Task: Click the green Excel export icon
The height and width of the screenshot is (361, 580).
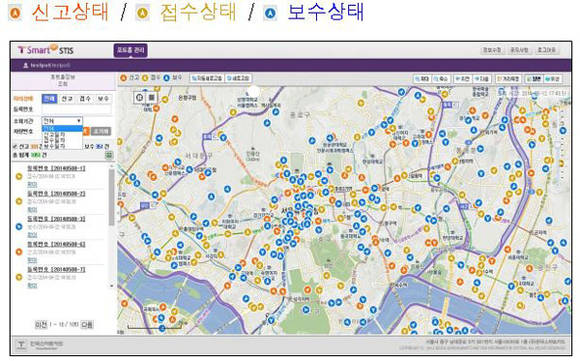Action: coord(109,155)
